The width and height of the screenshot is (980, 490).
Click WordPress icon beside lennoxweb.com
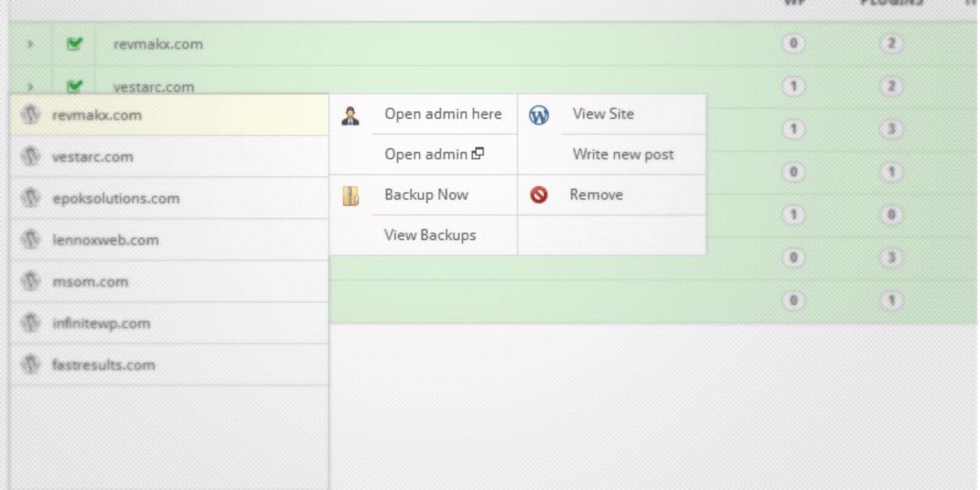[x=30, y=239]
